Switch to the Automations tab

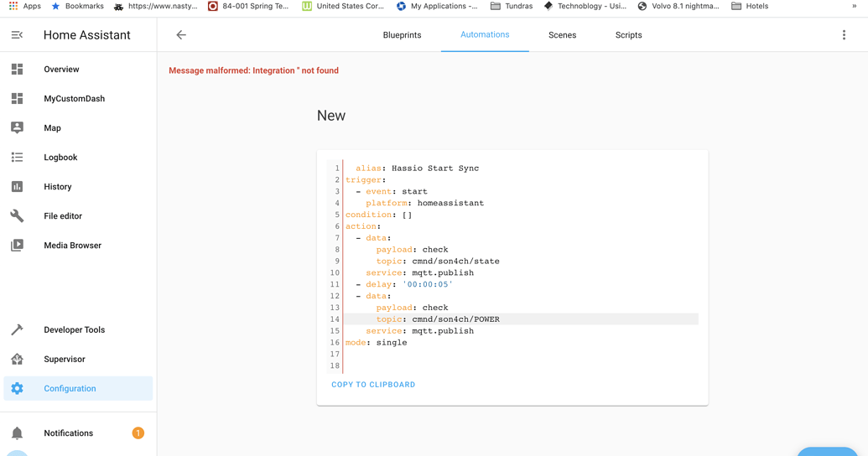pos(485,34)
